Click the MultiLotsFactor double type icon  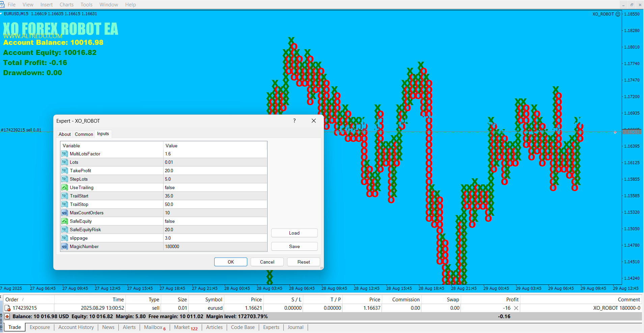tap(64, 154)
